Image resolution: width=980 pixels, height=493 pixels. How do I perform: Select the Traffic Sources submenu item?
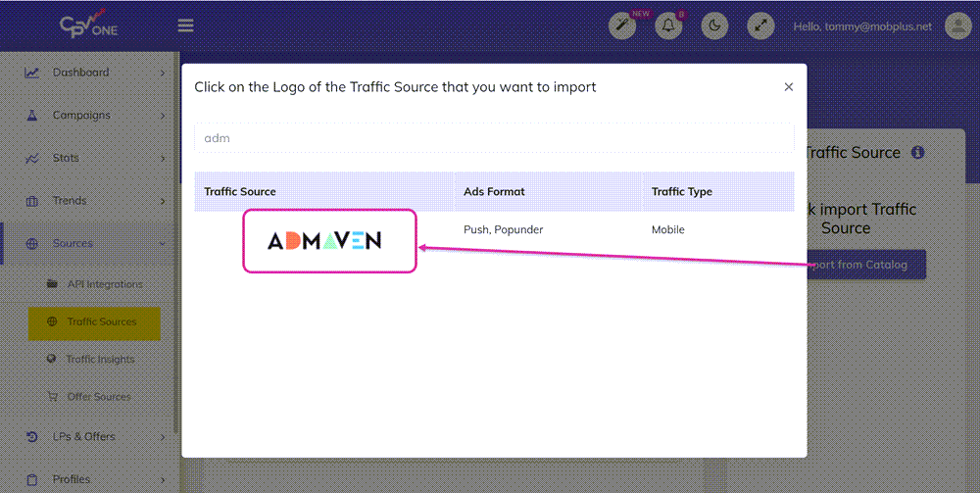(94, 323)
